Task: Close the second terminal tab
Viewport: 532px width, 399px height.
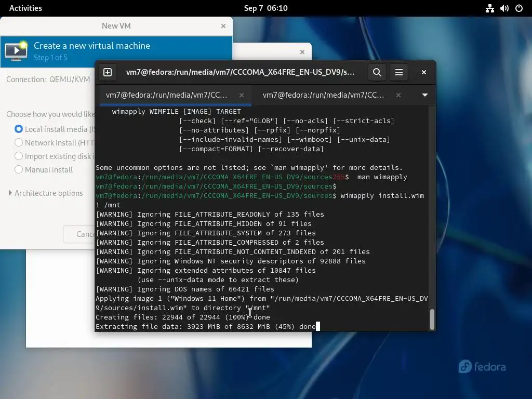Action: (398, 96)
